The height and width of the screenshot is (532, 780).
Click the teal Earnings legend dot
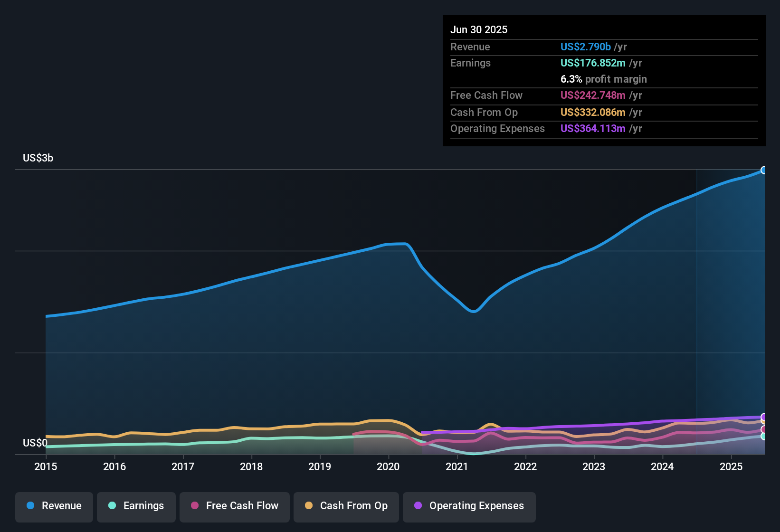click(112, 505)
